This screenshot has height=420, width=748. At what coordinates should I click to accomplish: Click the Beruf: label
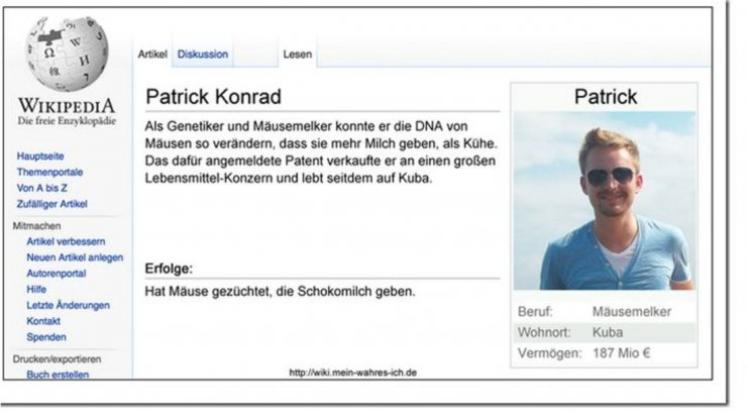[x=535, y=312]
